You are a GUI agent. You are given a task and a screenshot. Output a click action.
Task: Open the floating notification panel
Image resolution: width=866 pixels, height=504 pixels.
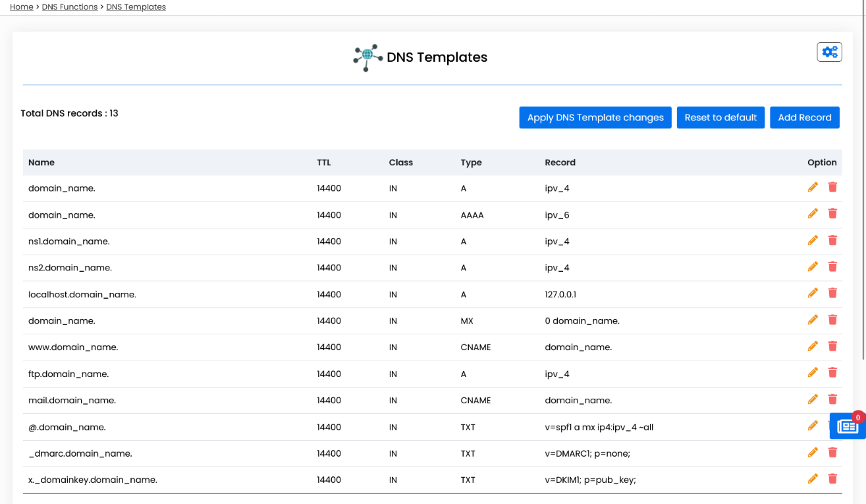pos(846,426)
